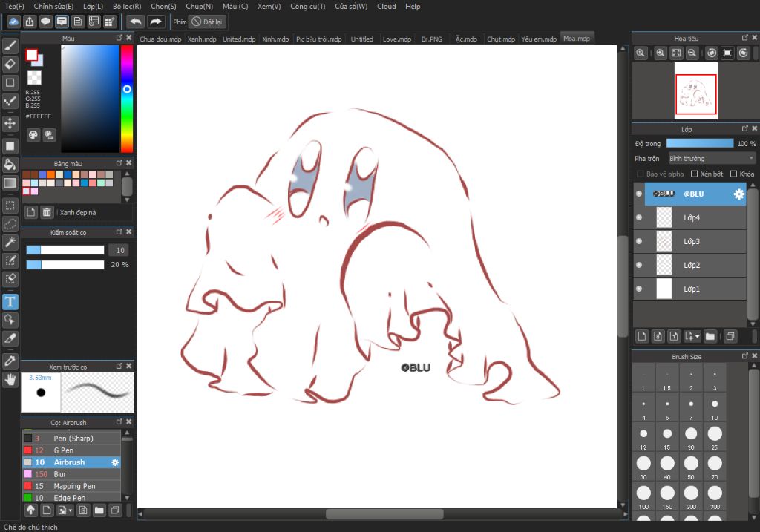Hide the Lớp1 layer
The image size is (760, 532).
pyautogui.click(x=639, y=289)
